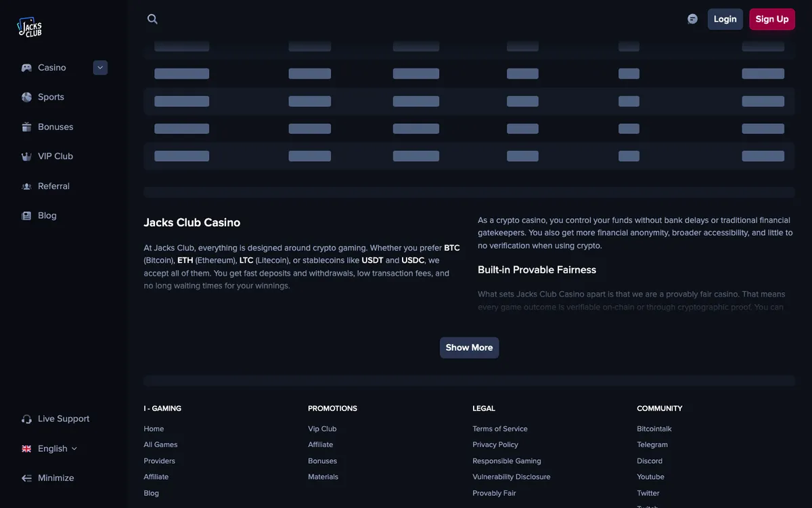The image size is (812, 508).
Task: Open Vip Club link under Promotions
Action: tap(322, 429)
